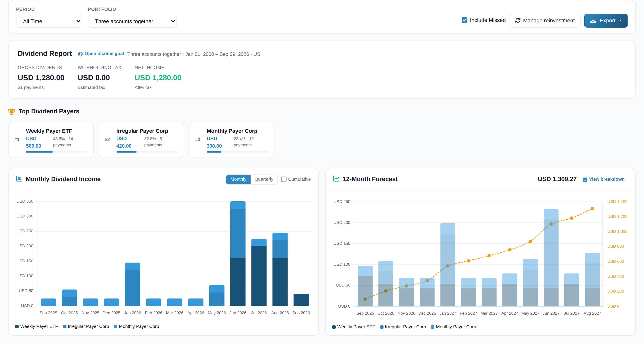The height and width of the screenshot is (344, 644).
Task: Click the breakdown document icon next to View breakdown
Action: [x=585, y=179]
